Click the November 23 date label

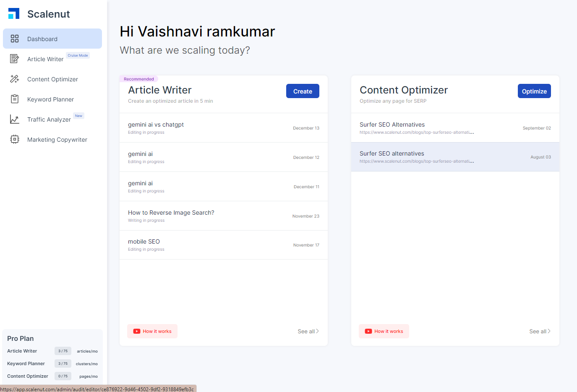click(306, 216)
